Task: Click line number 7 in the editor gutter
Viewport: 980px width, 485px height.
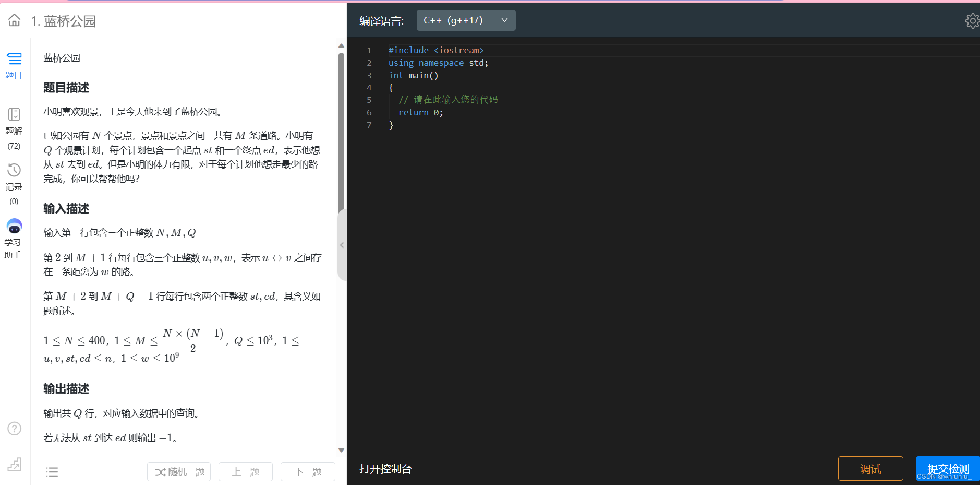Action: coord(369,125)
